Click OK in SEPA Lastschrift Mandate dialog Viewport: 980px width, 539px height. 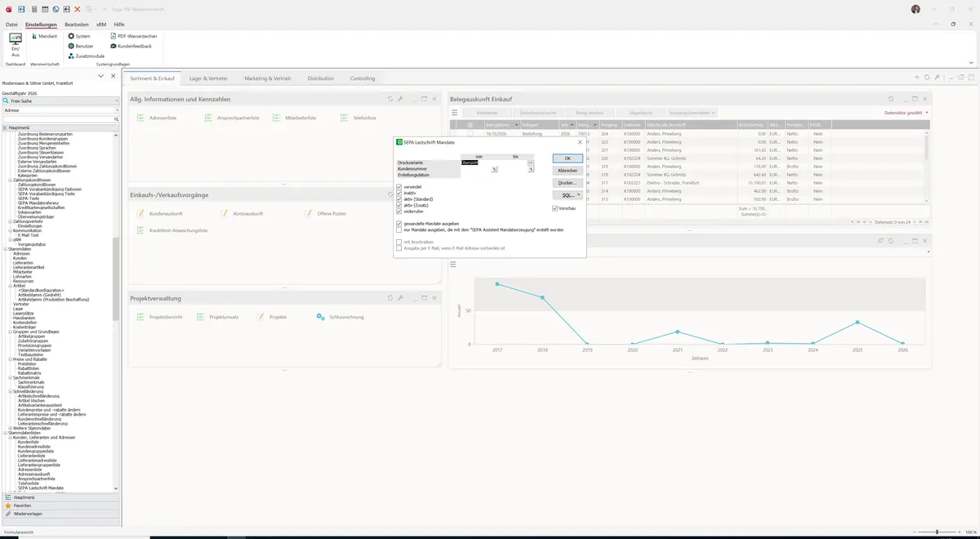pos(567,158)
